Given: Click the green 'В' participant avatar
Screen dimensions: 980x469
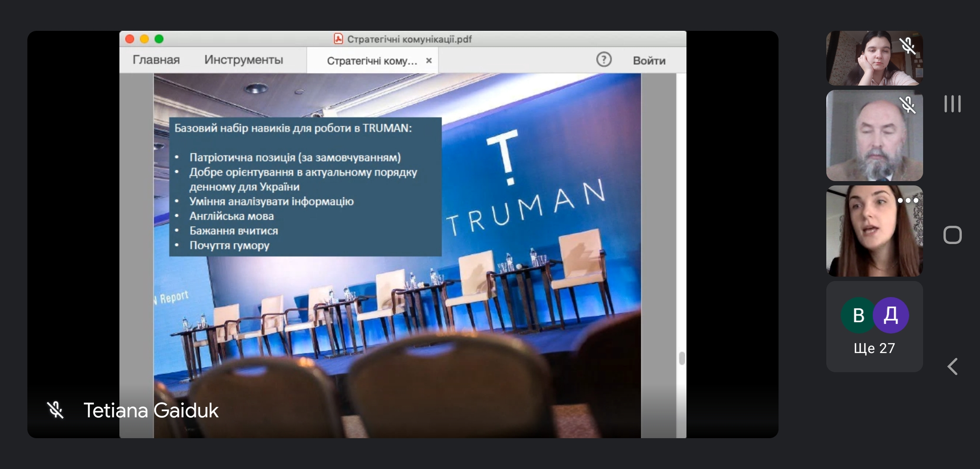Looking at the screenshot, I should 857,315.
